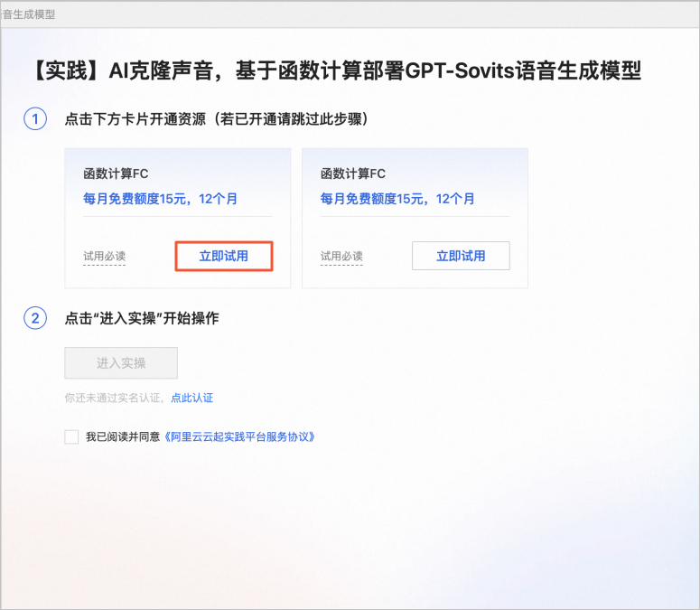Viewport: 700px width, 610px height.
Task: Click 立即试用 in the first 函数计算FC card
Action: (x=224, y=256)
